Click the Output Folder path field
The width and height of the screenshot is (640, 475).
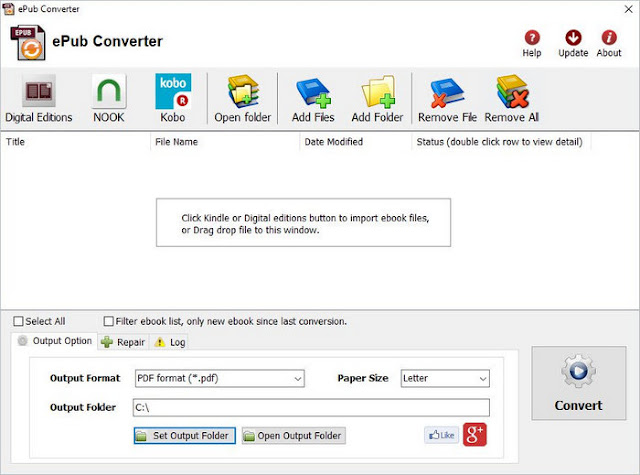[x=311, y=407]
